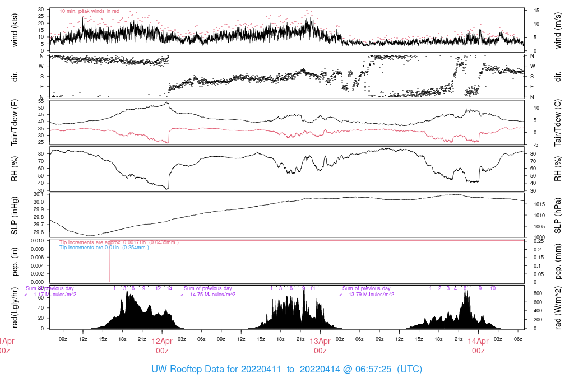Select the 'pcp. (mm)' axis label
Screen dimensions: 574x392
558,262
